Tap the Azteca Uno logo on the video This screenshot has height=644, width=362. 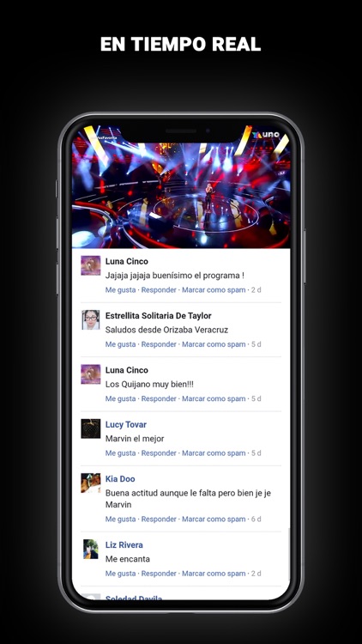coord(266,135)
